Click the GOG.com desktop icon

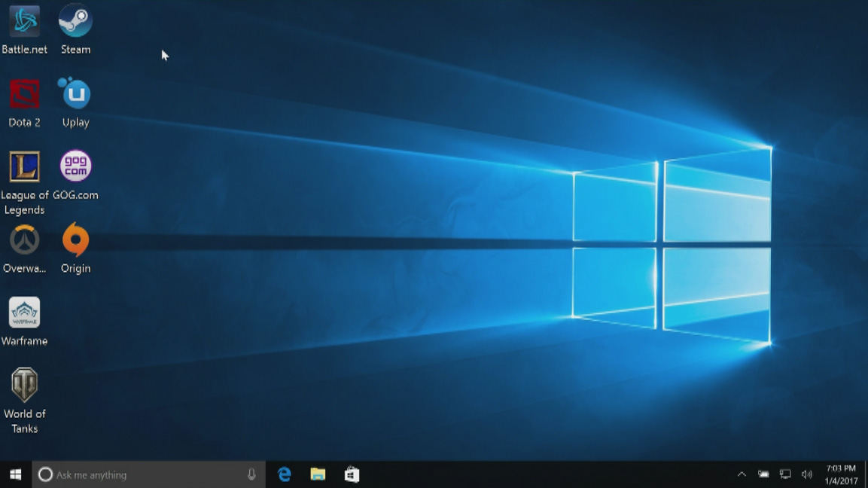pos(75,175)
